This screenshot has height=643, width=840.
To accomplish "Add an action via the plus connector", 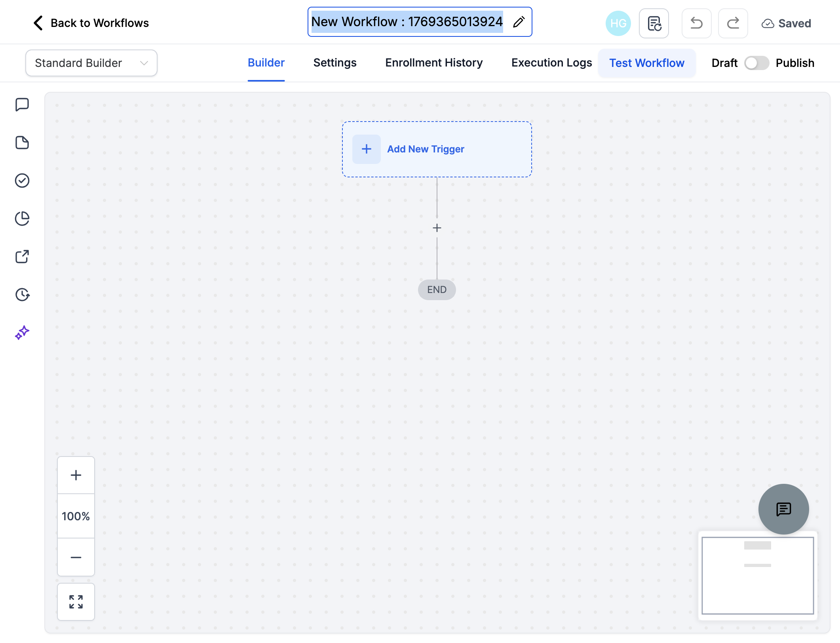I will coord(437,228).
